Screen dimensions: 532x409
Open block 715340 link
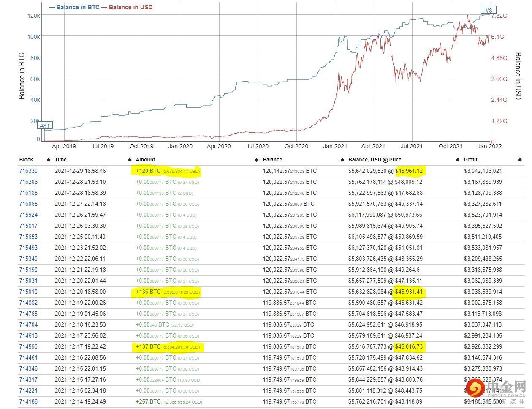click(28, 259)
